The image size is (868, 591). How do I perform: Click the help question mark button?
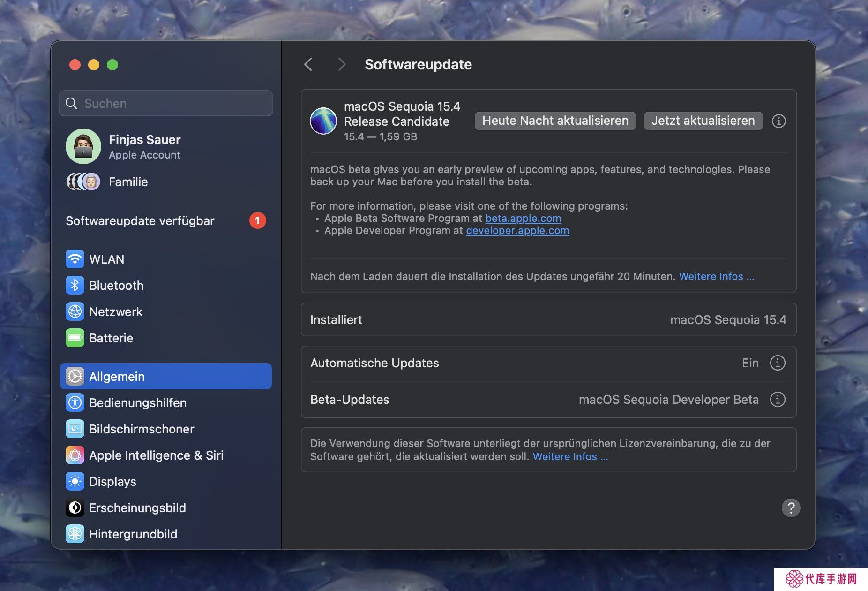coord(791,508)
